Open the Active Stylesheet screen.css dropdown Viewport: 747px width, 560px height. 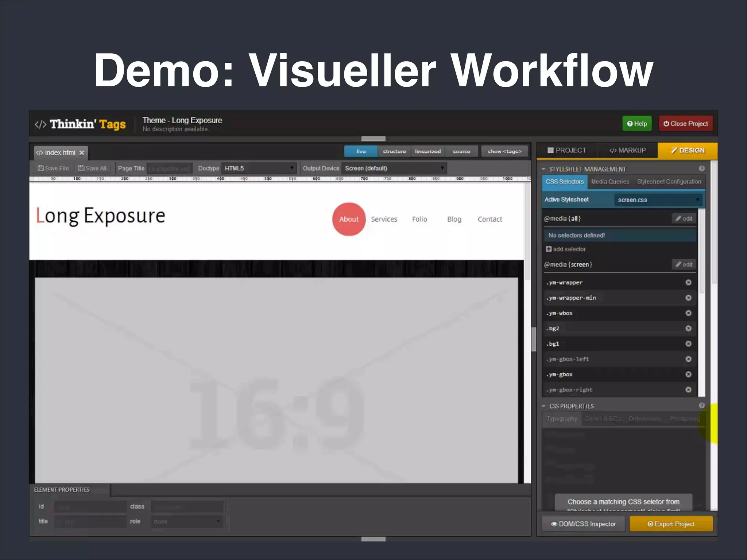(x=658, y=200)
